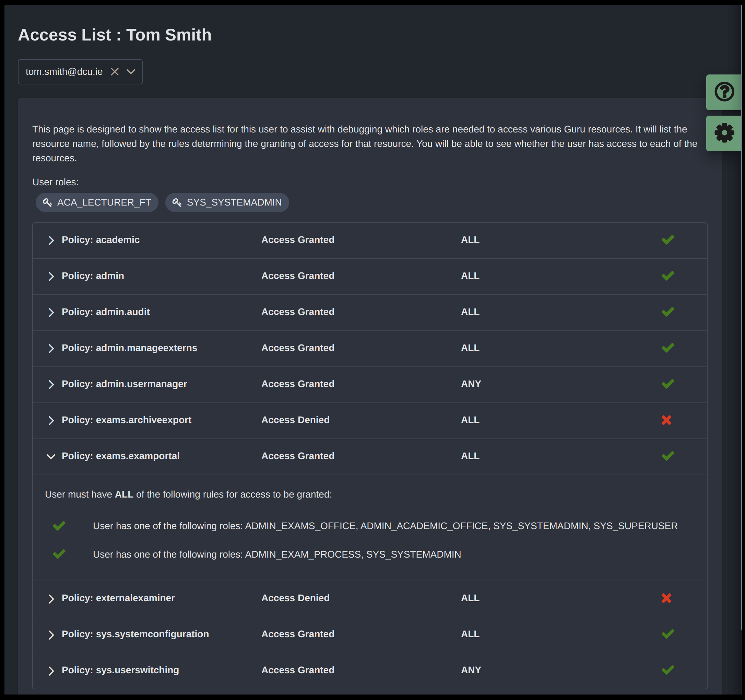745x700 pixels.
Task: Click green checkmark on Policy: academic row
Action: click(x=667, y=240)
